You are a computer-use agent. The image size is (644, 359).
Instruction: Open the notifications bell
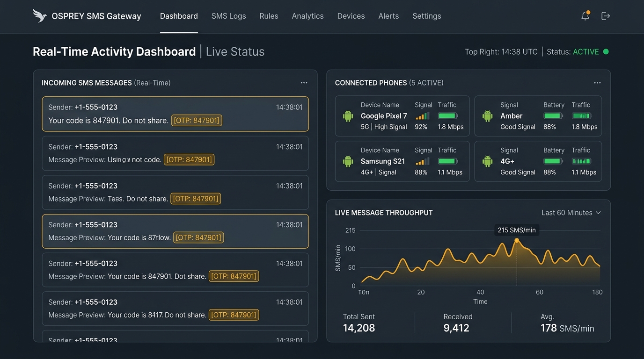point(585,16)
